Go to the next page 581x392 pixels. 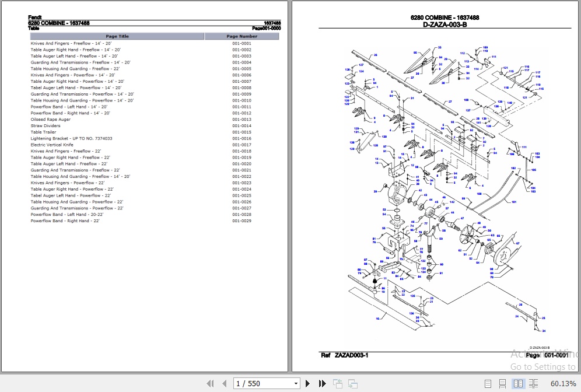[307, 383]
